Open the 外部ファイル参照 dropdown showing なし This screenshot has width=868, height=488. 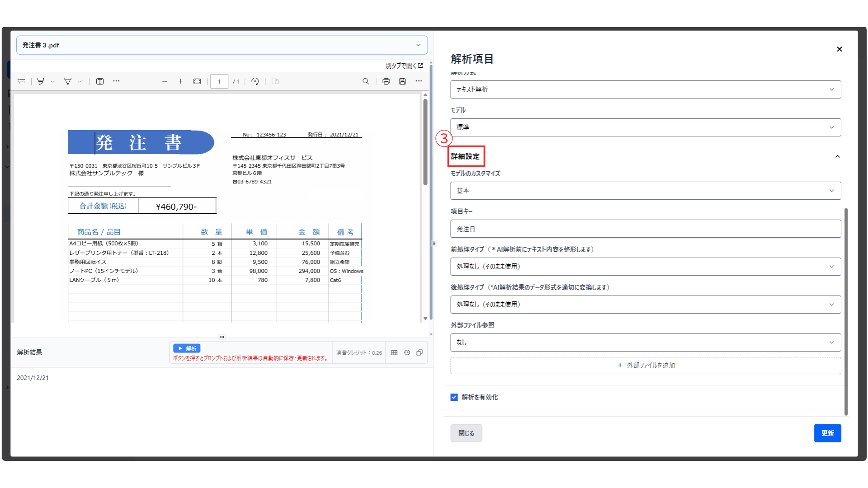(x=646, y=343)
